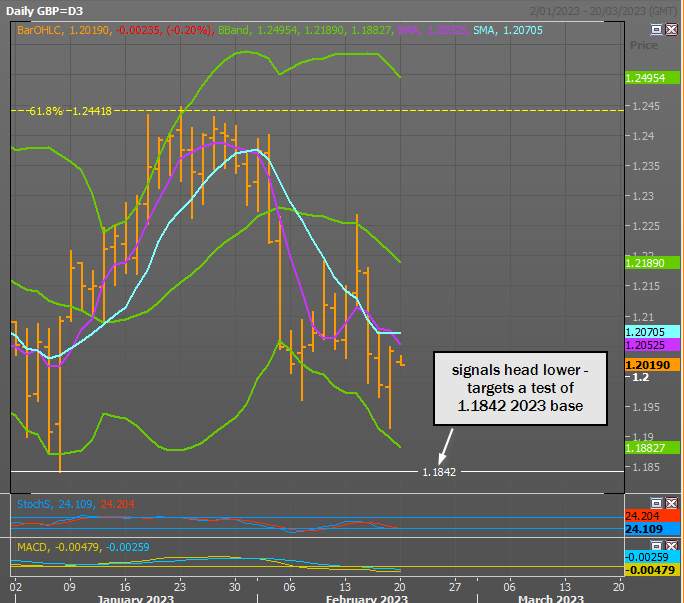Click the January 2023 time axis label
The width and height of the screenshot is (684, 603).
click(136, 598)
